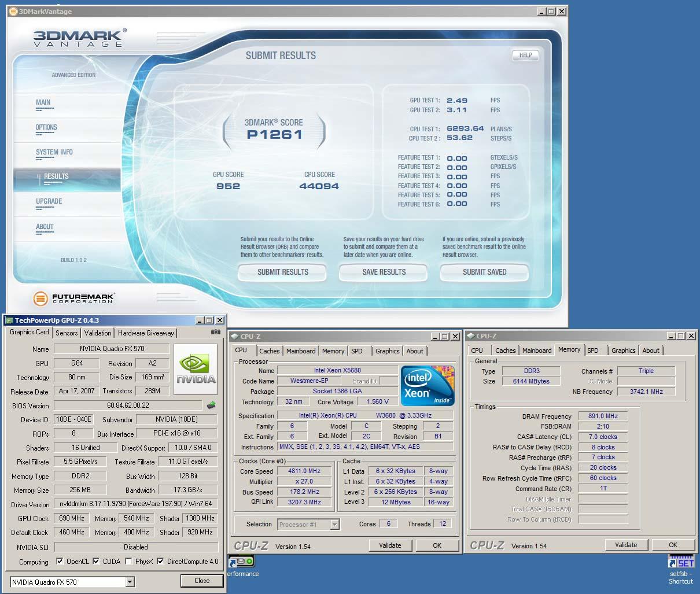Viewport: 700px width, 594px height.
Task: Open Memory tab in left CPU-Z window
Action: pos(333,351)
